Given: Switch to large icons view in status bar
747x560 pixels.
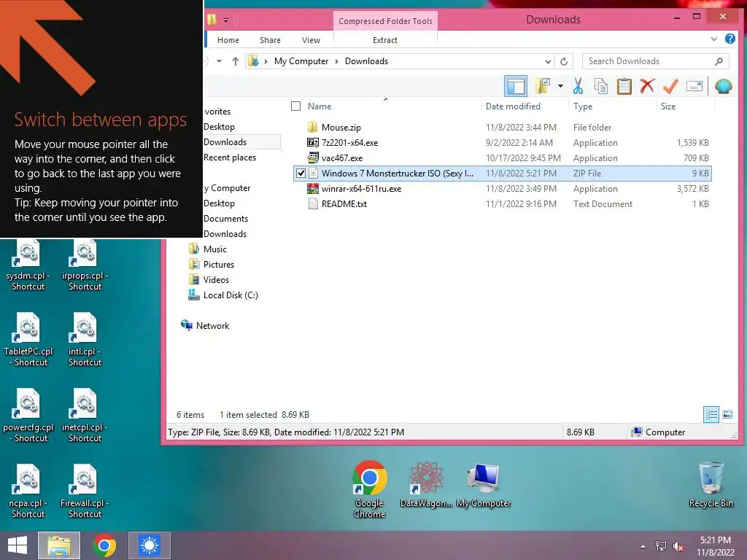Looking at the screenshot, I should (727, 414).
